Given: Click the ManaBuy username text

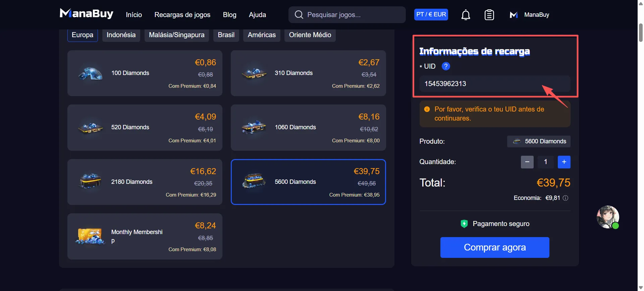Looking at the screenshot, I should (537, 15).
